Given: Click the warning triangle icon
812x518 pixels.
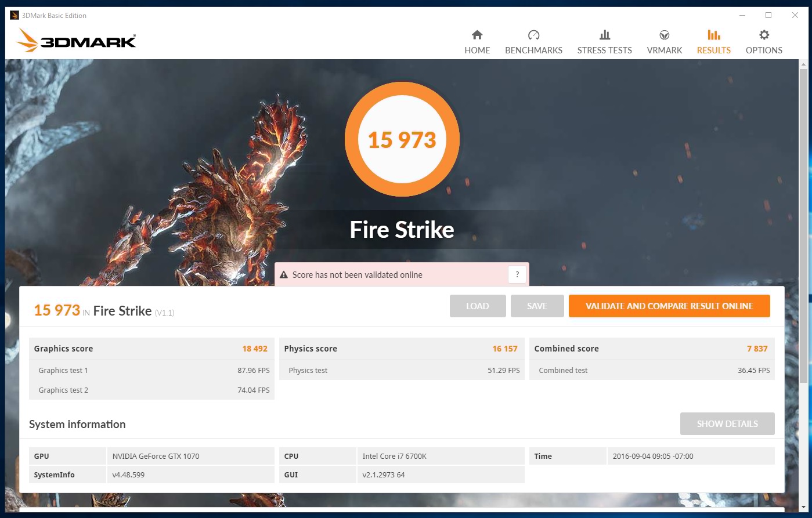Looking at the screenshot, I should coord(284,275).
